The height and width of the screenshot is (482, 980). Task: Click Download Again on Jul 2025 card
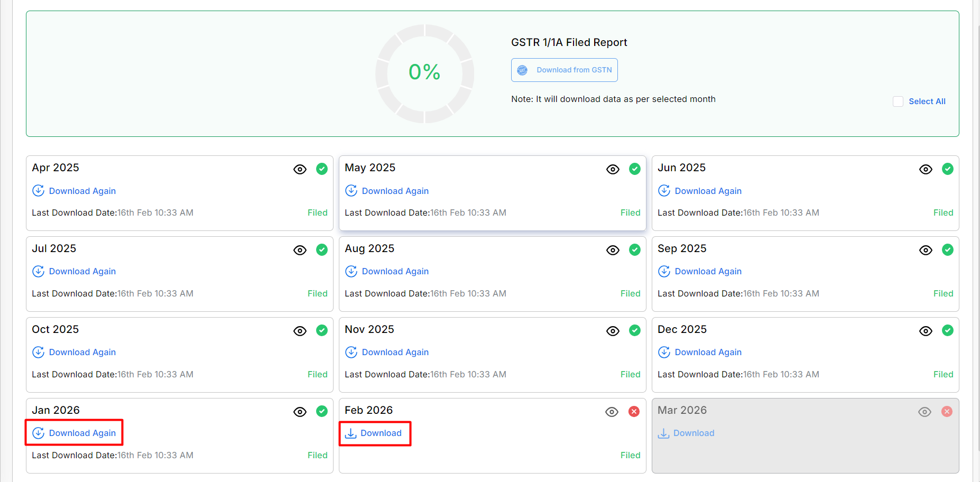pos(82,272)
